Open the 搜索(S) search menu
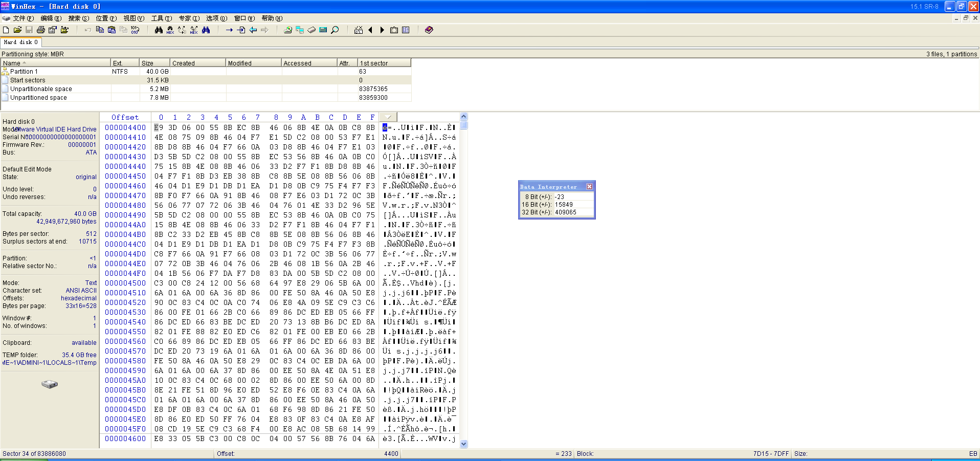This screenshot has height=461, width=980. (x=78, y=18)
